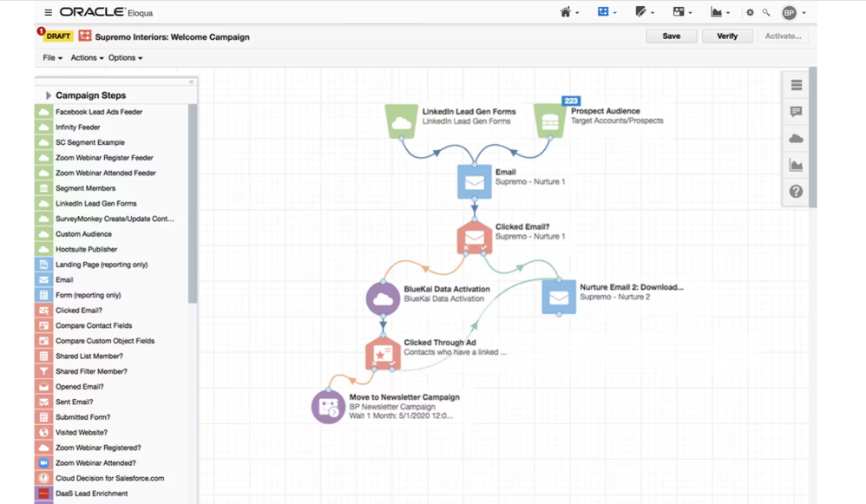This screenshot has width=866, height=504.
Task: Open the campaign summary panel on the right
Action: coord(796,84)
